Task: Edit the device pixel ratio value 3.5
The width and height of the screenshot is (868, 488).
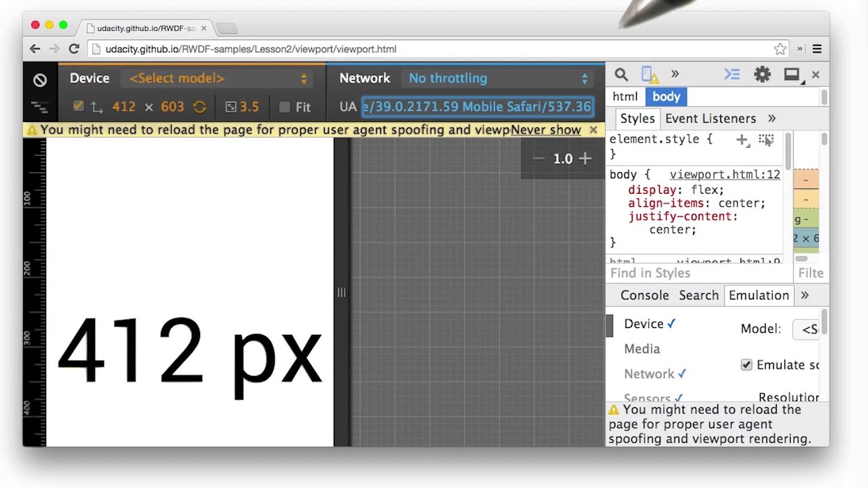Action: [249, 107]
